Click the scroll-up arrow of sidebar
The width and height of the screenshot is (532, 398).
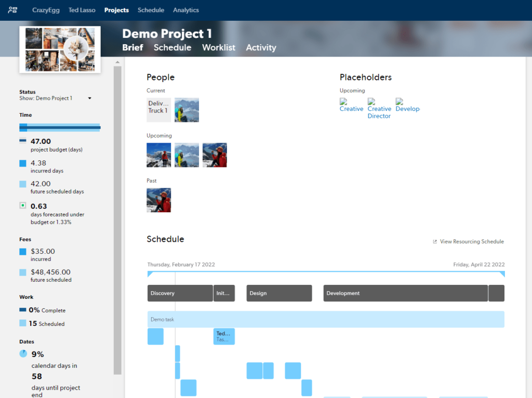pyautogui.click(x=117, y=62)
